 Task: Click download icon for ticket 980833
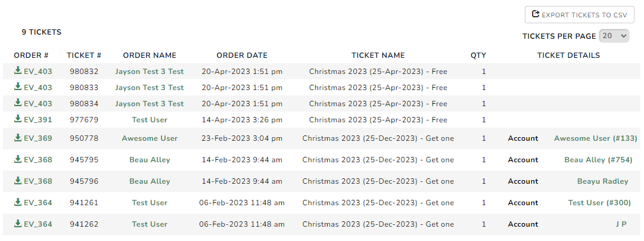[18, 86]
